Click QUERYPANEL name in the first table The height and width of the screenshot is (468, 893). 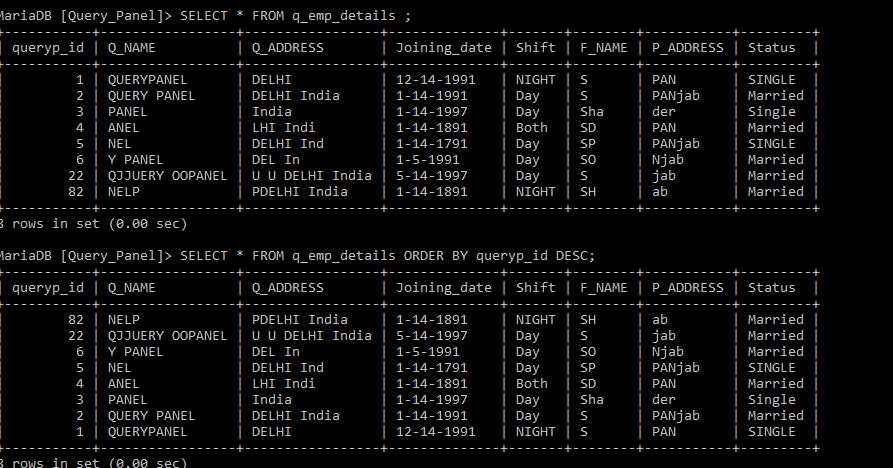coord(147,79)
